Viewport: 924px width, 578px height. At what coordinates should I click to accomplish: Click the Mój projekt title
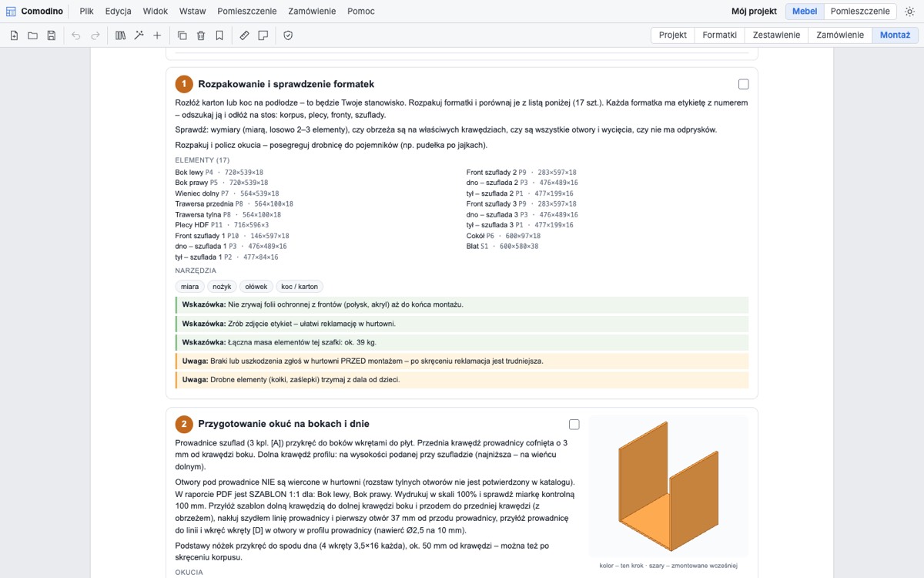(x=754, y=12)
